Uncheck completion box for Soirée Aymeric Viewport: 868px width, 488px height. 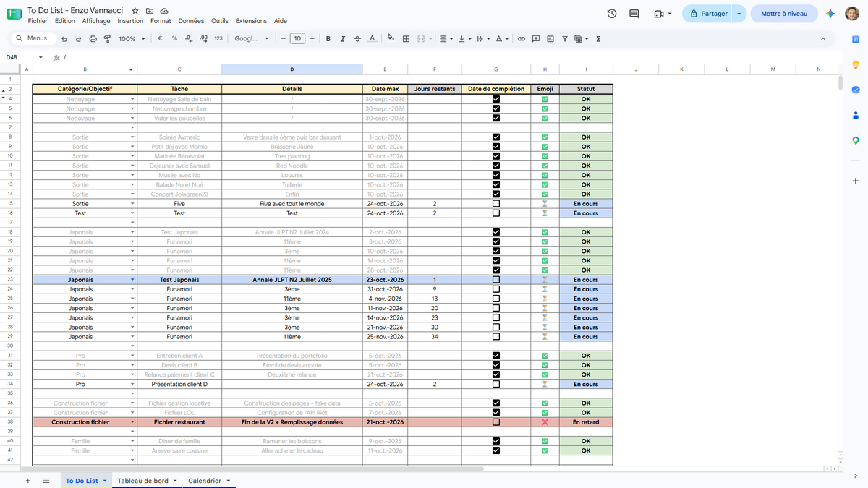[496, 137]
